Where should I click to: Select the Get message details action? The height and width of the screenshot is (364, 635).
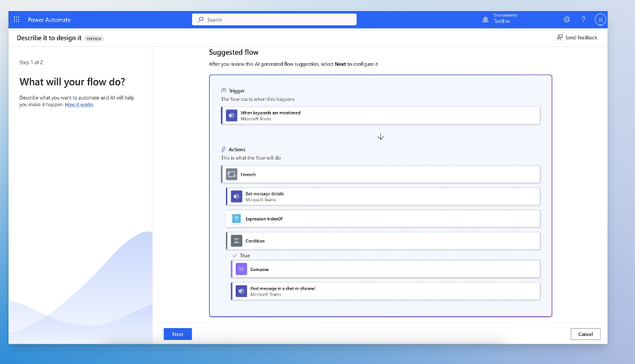[x=383, y=197]
